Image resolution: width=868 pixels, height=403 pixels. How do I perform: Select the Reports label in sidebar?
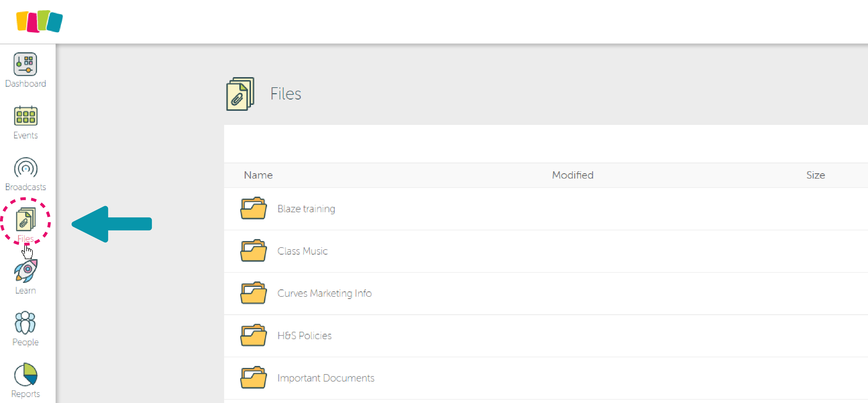pos(26,394)
